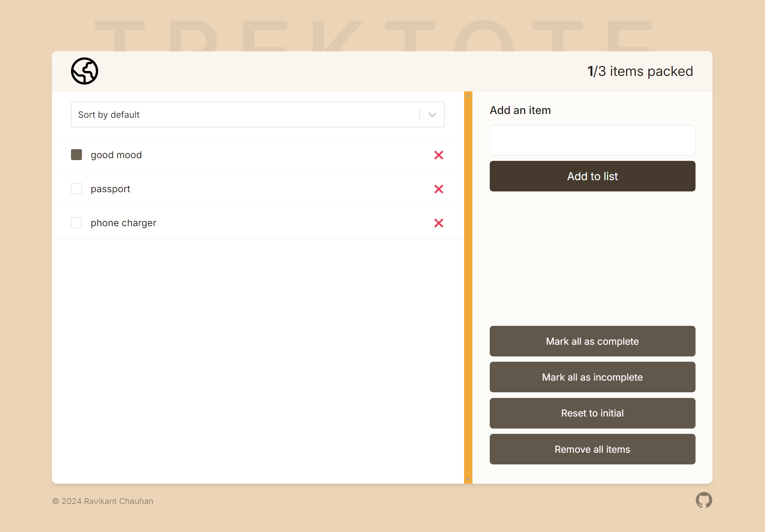The image size is (765, 532).
Task: Delete the good mood item
Action: [x=438, y=155]
